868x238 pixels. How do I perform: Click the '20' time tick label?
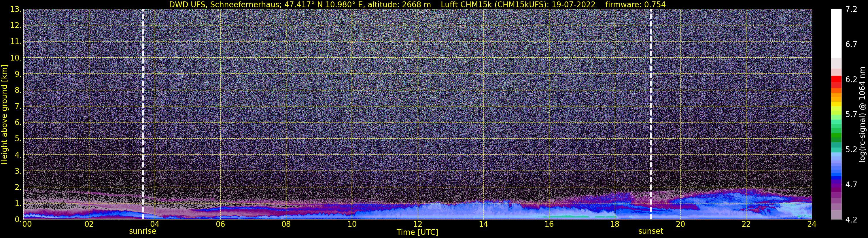point(680,224)
